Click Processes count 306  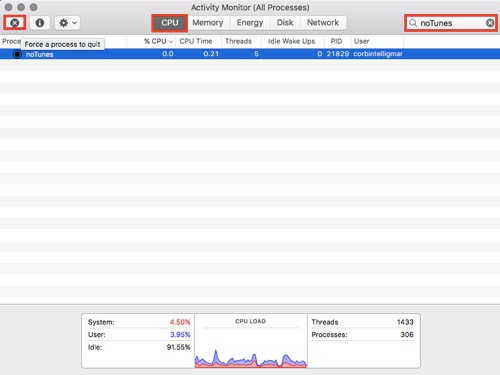(407, 334)
